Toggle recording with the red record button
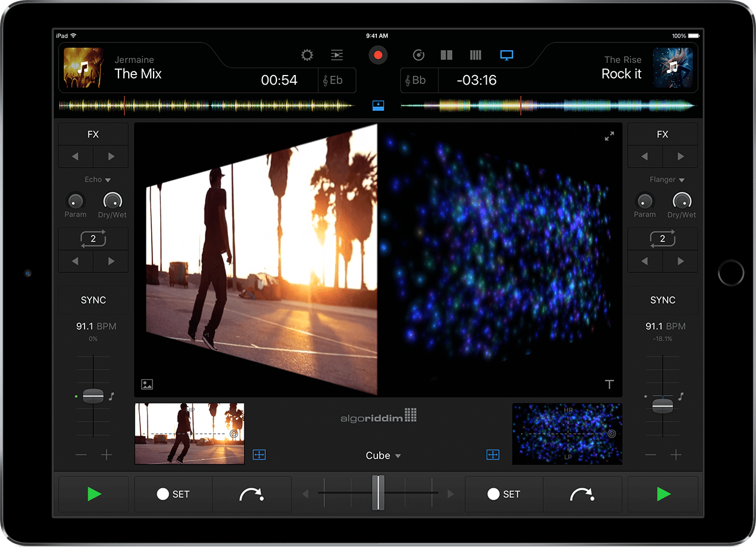The image size is (756, 547). coord(377,54)
